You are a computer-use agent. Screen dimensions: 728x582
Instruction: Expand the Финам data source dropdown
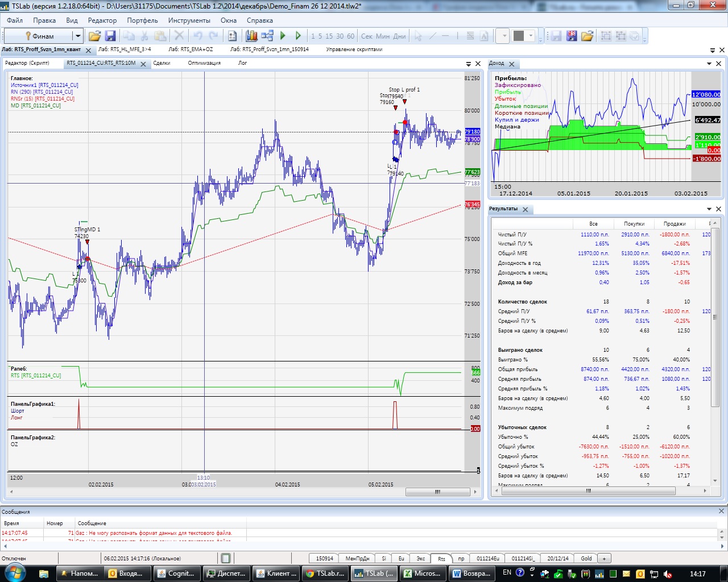click(78, 36)
